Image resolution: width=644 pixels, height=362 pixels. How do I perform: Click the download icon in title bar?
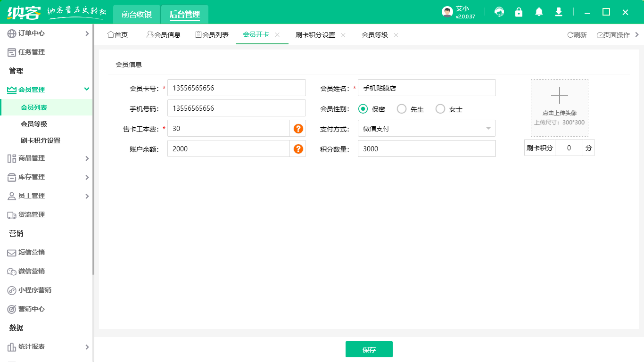coord(558,12)
